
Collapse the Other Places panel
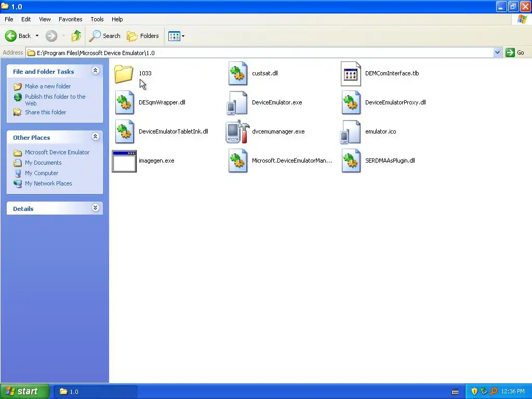tap(96, 137)
